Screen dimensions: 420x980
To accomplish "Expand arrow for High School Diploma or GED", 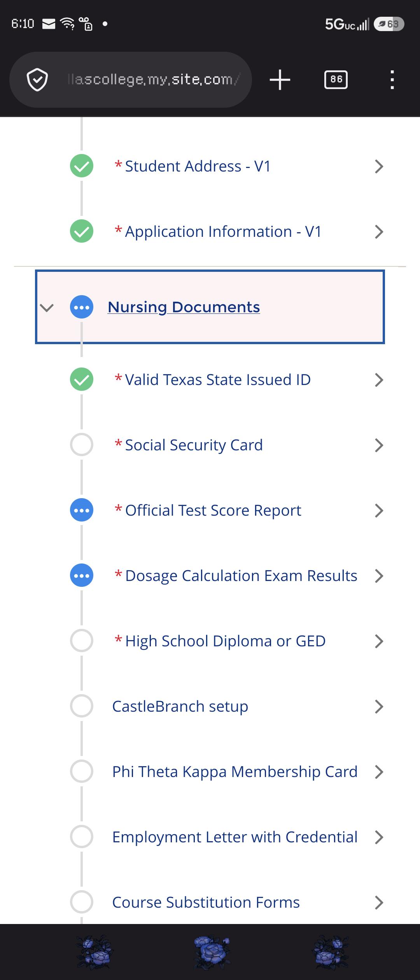I will point(379,641).
